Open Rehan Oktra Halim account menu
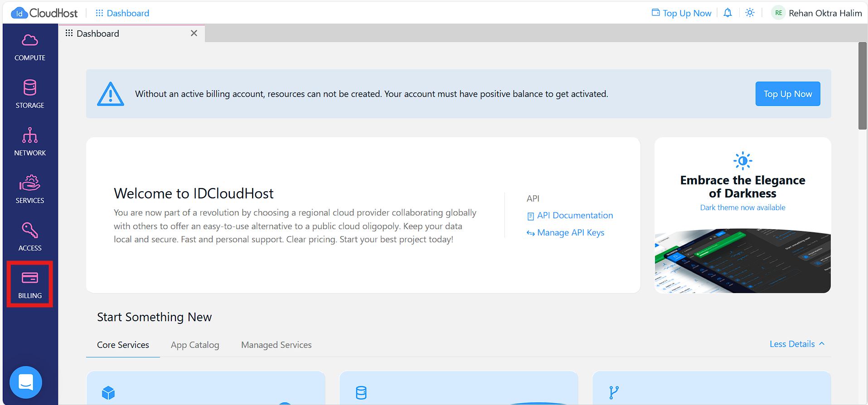 point(825,13)
